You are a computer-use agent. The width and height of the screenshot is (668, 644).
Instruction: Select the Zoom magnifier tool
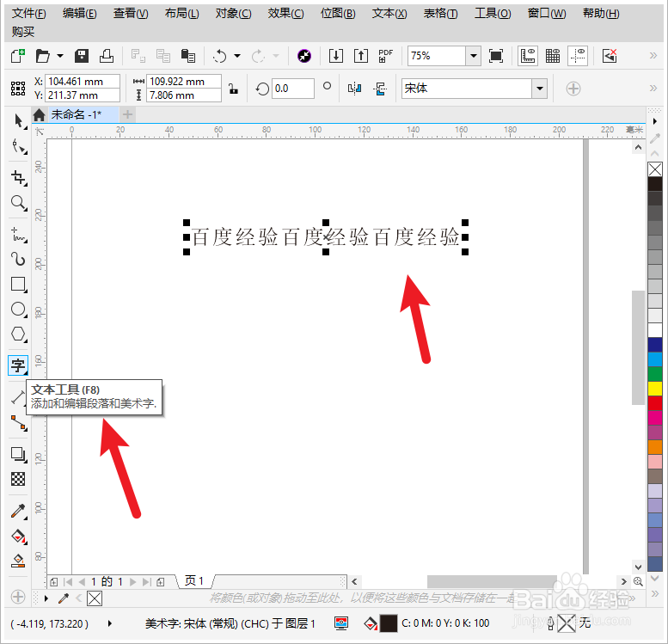[x=18, y=202]
